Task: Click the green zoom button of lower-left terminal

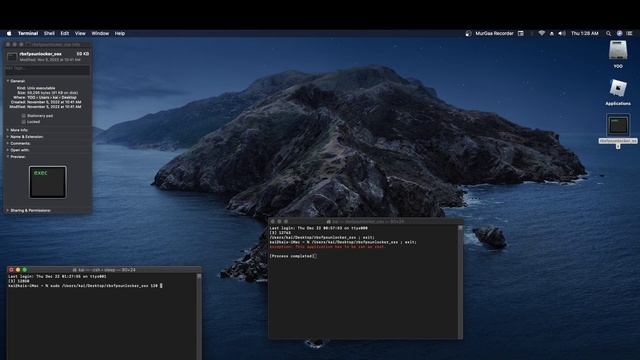Action: (24, 270)
